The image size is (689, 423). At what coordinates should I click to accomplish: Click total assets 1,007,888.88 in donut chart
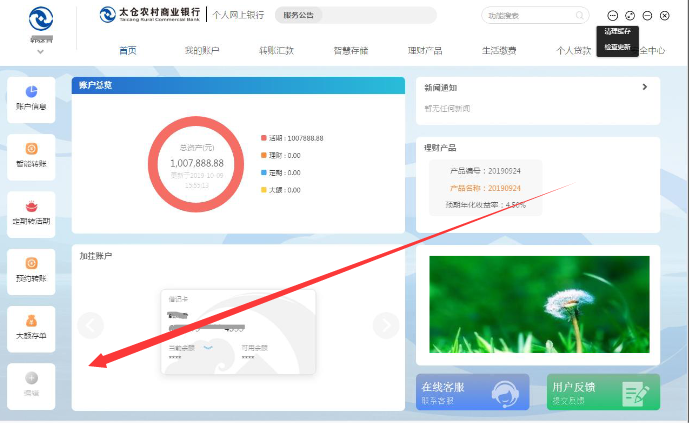point(197,163)
